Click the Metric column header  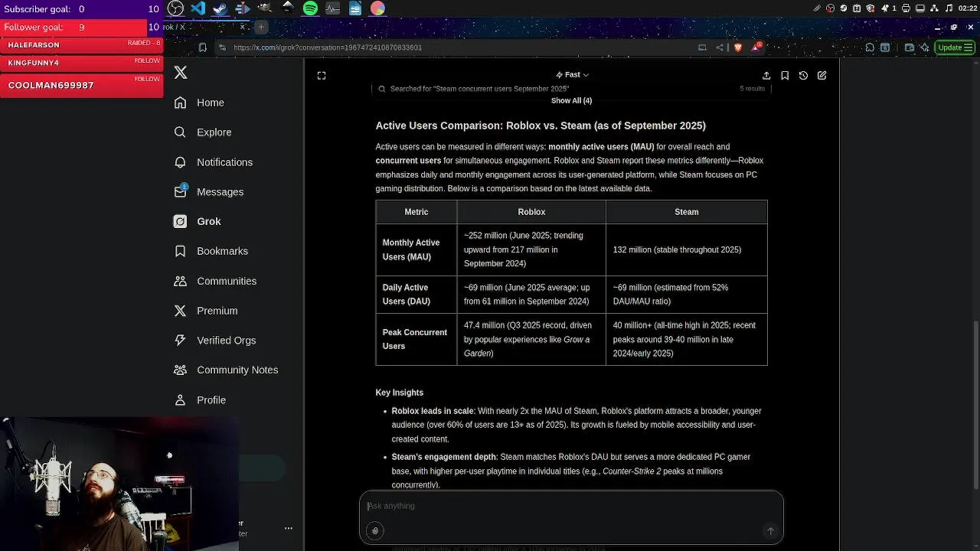click(416, 212)
